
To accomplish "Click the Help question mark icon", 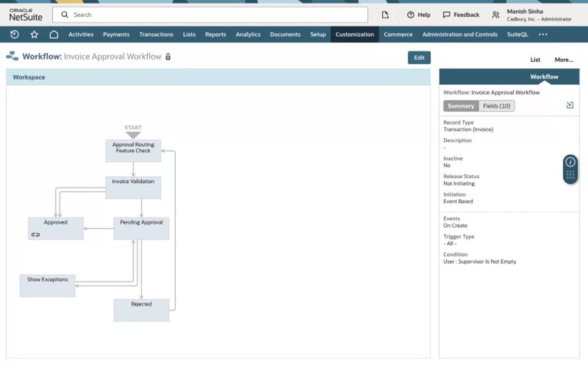I will coord(410,15).
